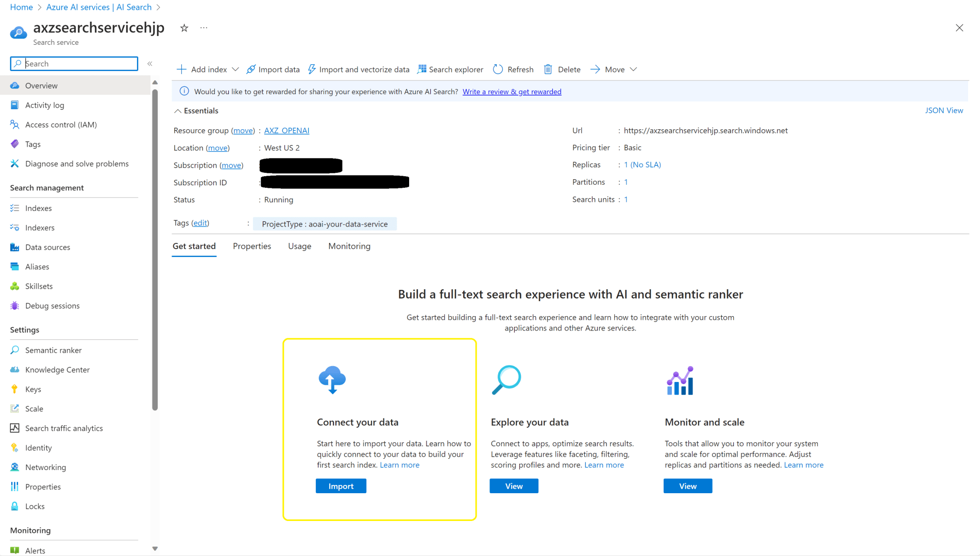Click the Import button under Connect your data
The height and width of the screenshot is (556, 980).
341,486
